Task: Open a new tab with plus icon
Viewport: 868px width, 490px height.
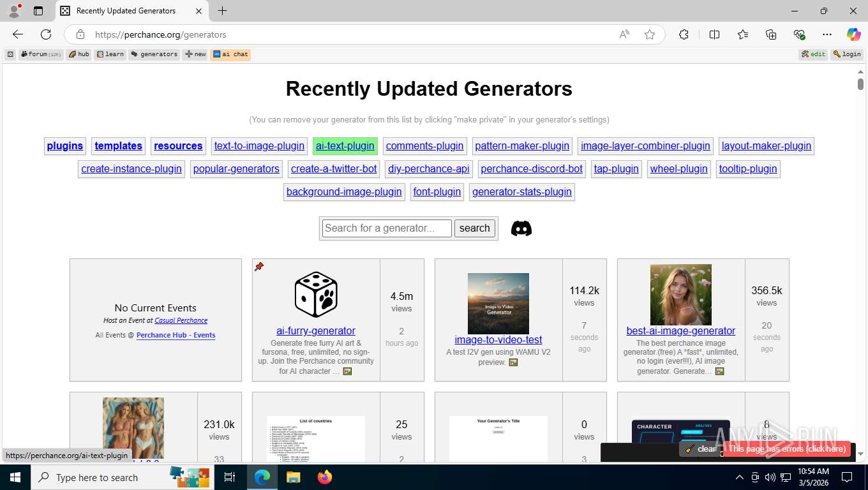Action: (222, 11)
